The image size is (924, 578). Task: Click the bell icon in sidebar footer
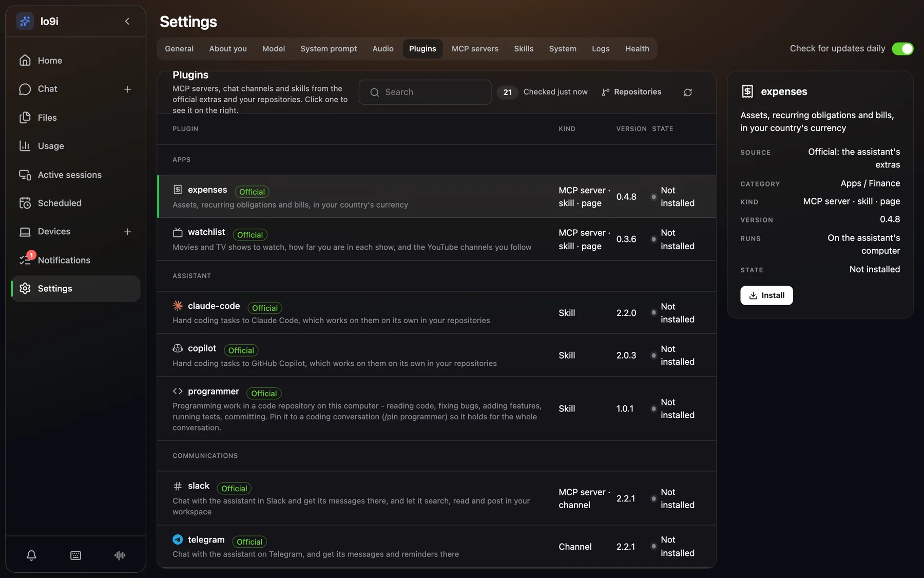click(x=31, y=555)
